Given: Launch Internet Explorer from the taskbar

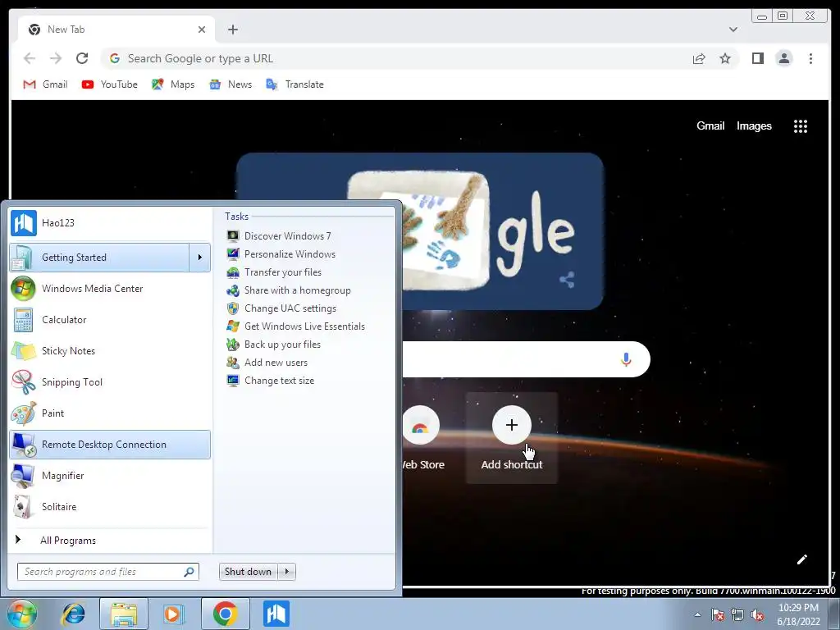Looking at the screenshot, I should tap(73, 614).
